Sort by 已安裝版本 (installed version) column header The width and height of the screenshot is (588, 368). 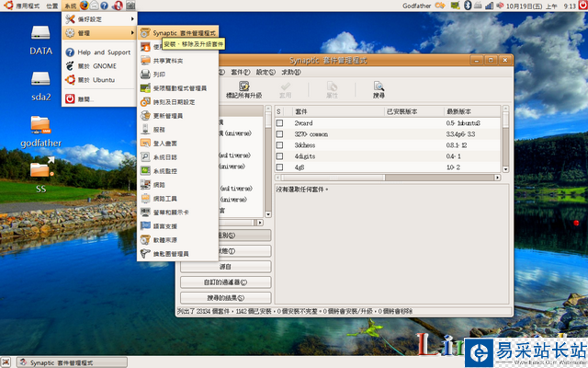click(414, 111)
